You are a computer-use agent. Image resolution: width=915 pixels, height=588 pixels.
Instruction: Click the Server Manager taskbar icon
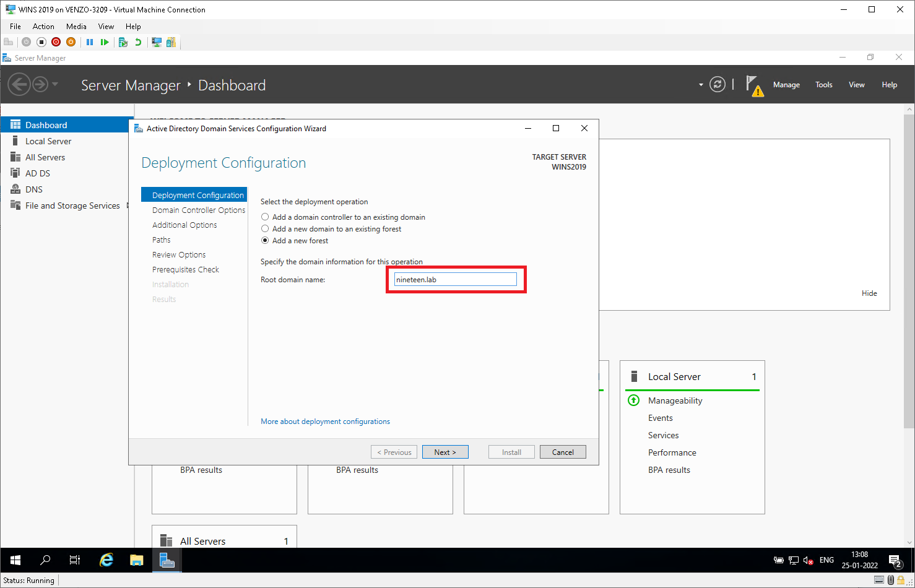(x=167, y=560)
